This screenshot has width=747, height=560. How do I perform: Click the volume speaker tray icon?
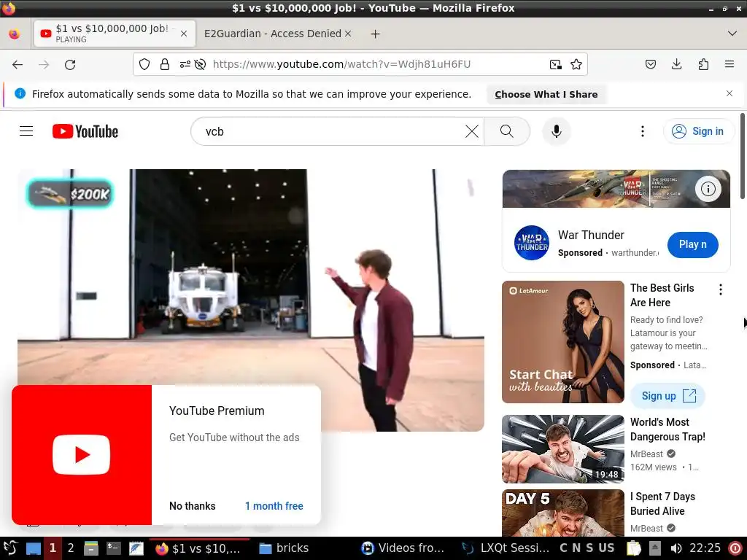[676, 548]
